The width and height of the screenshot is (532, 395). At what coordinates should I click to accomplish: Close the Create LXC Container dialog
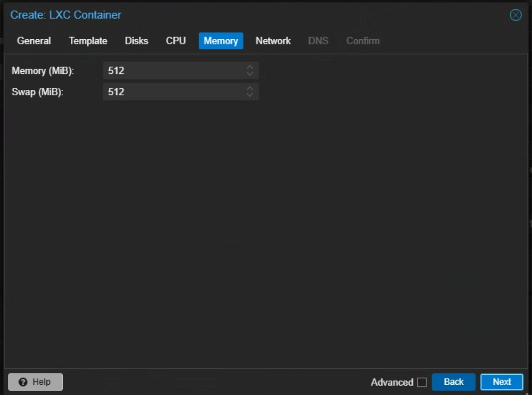516,15
